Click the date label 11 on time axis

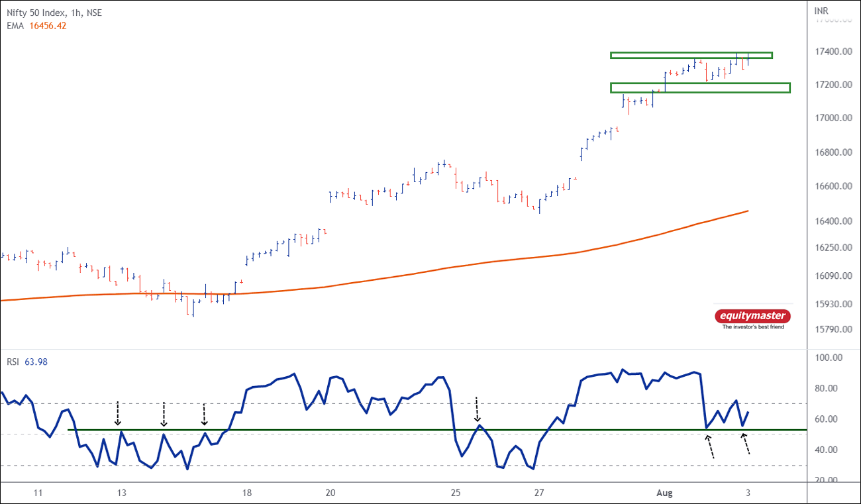38,493
